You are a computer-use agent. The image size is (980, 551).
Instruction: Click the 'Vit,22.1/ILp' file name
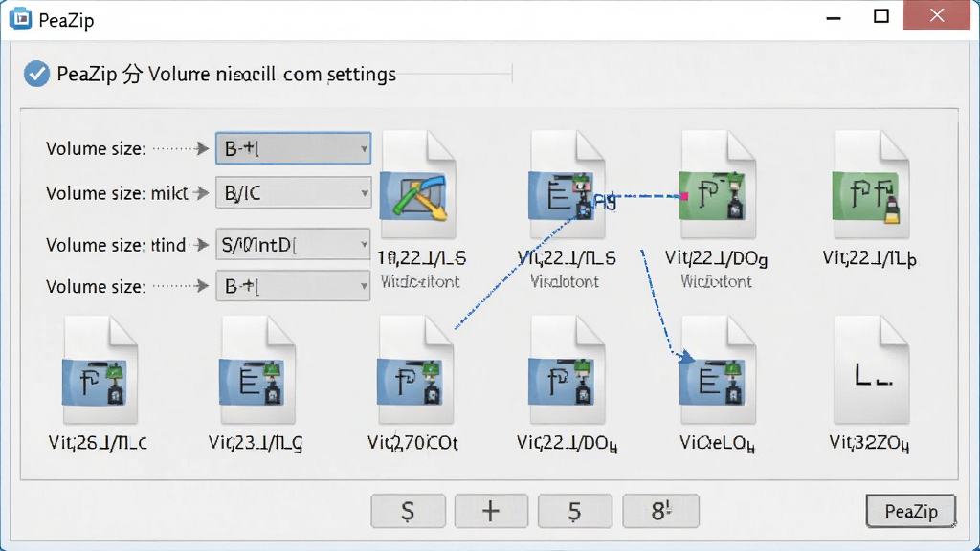[870, 258]
